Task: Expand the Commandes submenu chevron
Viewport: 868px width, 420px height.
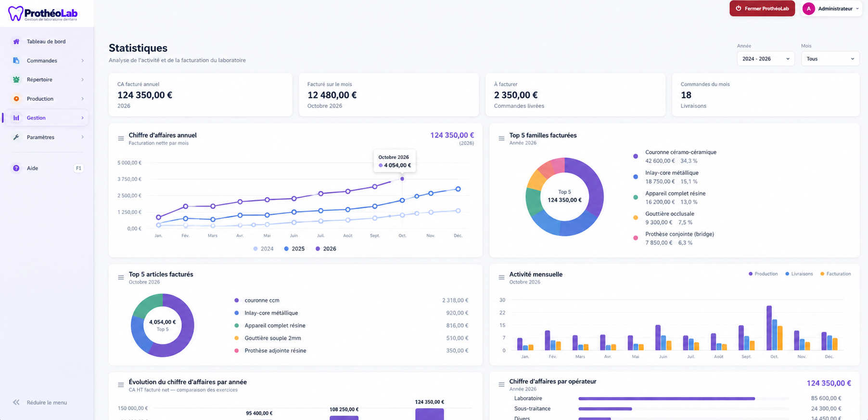Action: (x=83, y=61)
